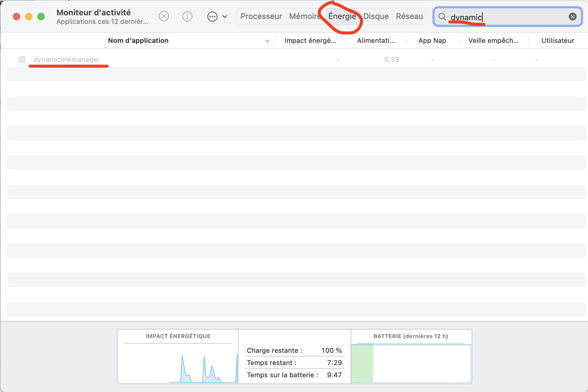Toggle Veille empêch... column sorting
Screen dimensions: 588x392
(x=493, y=40)
